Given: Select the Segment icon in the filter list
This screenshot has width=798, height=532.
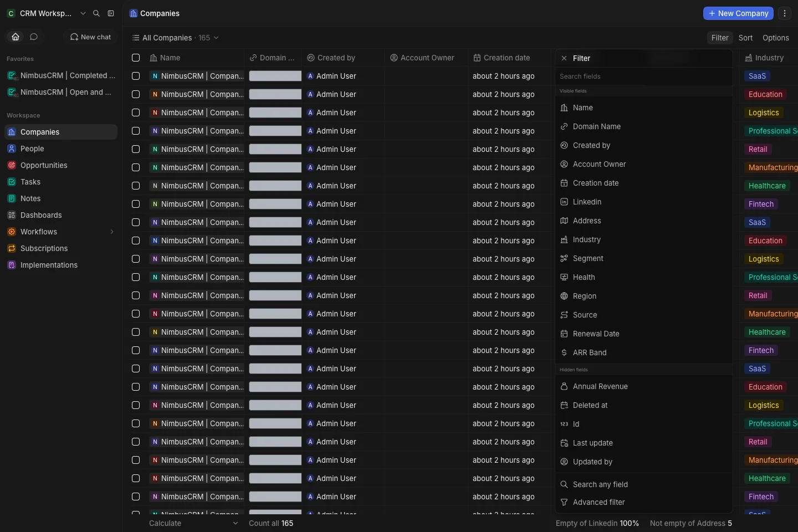Looking at the screenshot, I should [x=564, y=258].
